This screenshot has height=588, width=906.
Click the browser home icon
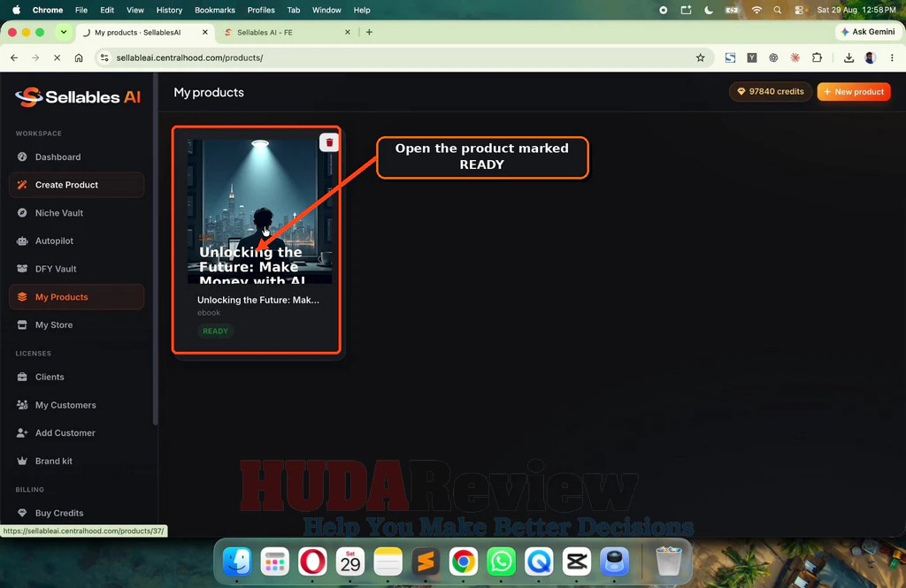click(x=79, y=57)
